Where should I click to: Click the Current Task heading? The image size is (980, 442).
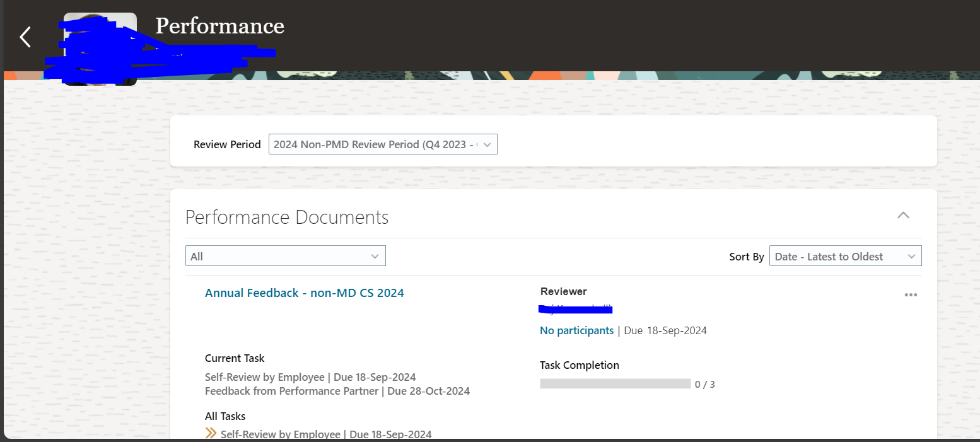(235, 358)
